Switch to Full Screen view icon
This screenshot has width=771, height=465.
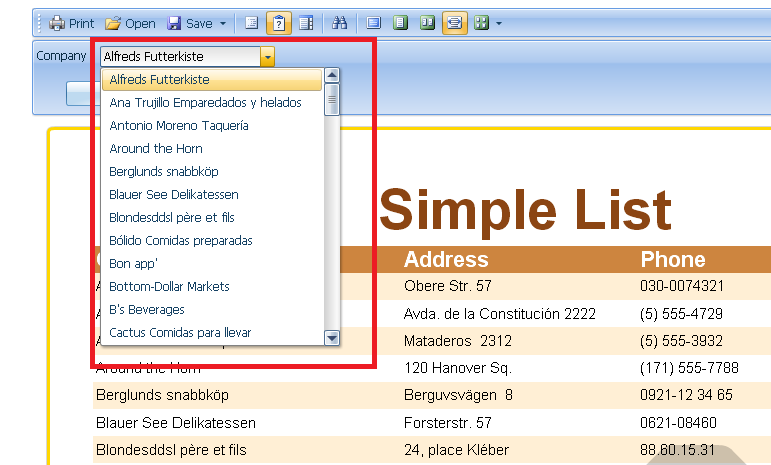pos(374,23)
